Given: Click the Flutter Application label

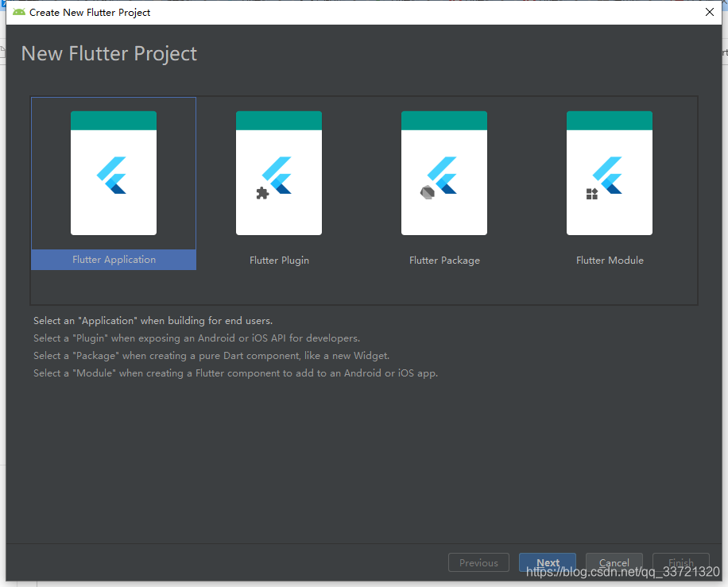Looking at the screenshot, I should [114, 260].
